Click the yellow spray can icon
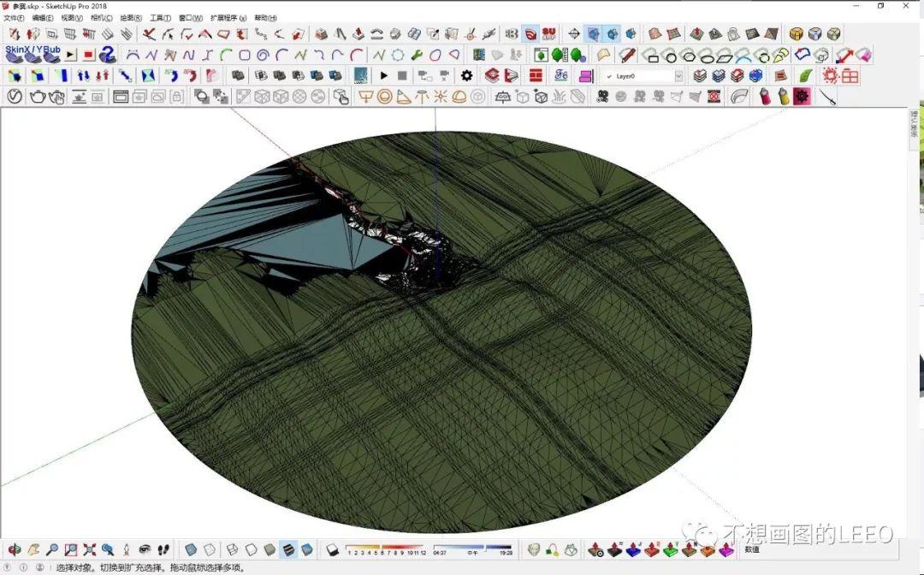 coord(783,97)
